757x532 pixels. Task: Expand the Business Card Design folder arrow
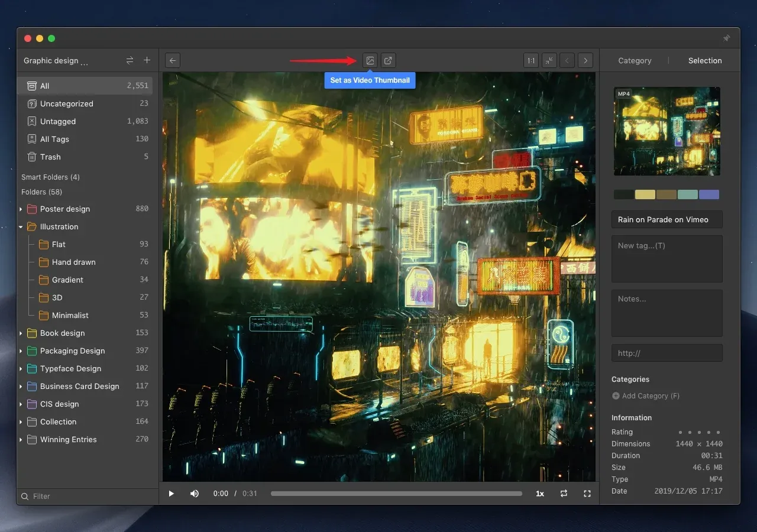[x=21, y=387]
